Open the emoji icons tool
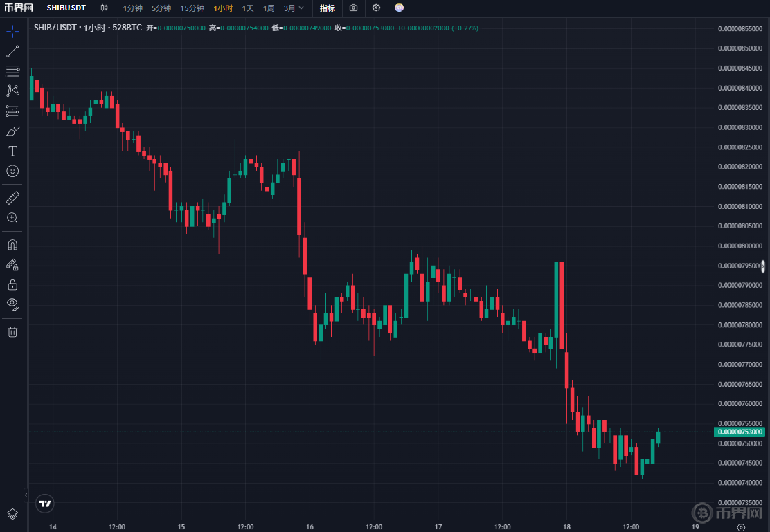 click(x=12, y=171)
